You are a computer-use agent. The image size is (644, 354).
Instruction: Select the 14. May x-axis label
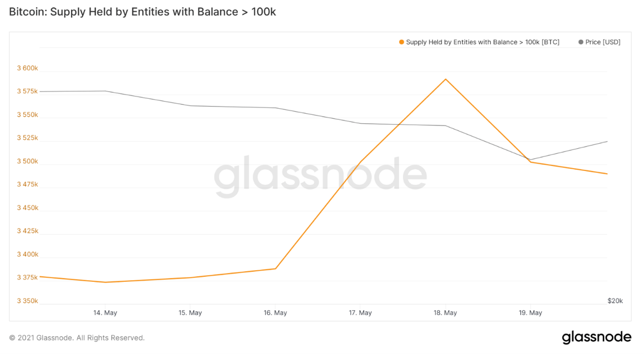click(105, 313)
